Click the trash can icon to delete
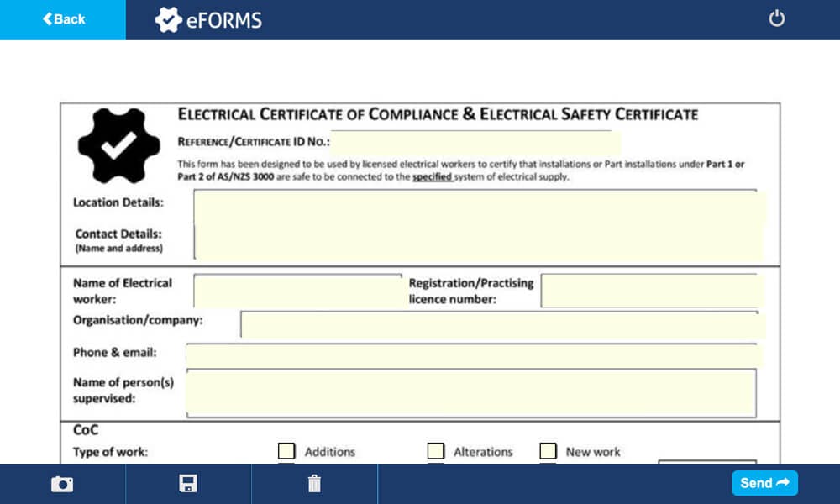This screenshot has width=840, height=504. (x=314, y=483)
